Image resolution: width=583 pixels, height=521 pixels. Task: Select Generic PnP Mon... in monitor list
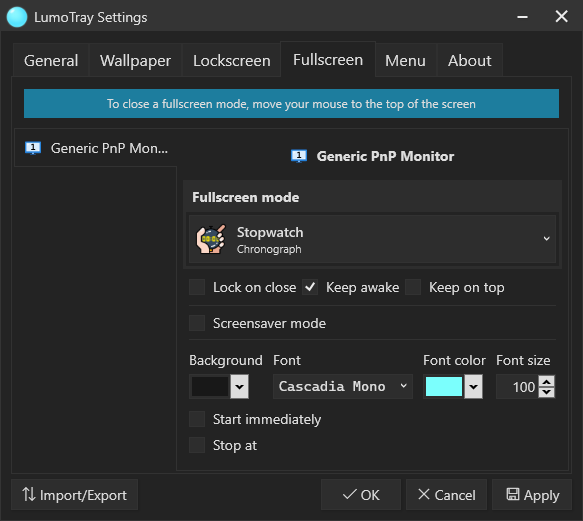(96, 148)
